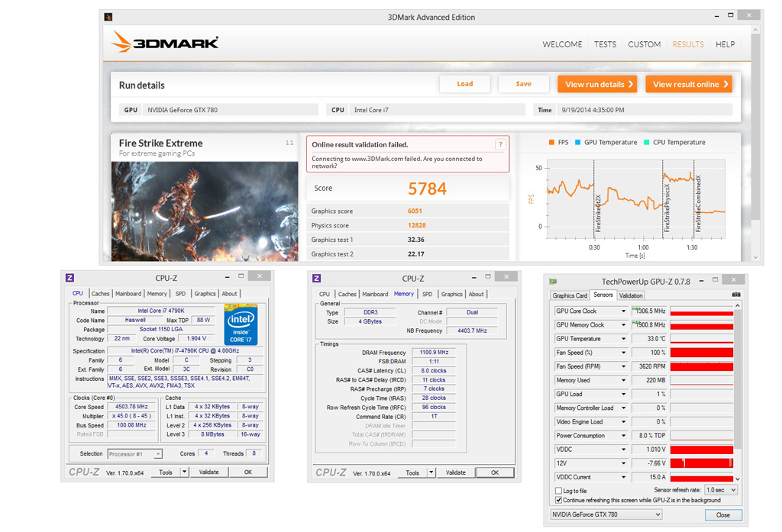The width and height of the screenshot is (782, 532).
Task: Click the 5784 overall score value
Action: pyautogui.click(x=428, y=189)
